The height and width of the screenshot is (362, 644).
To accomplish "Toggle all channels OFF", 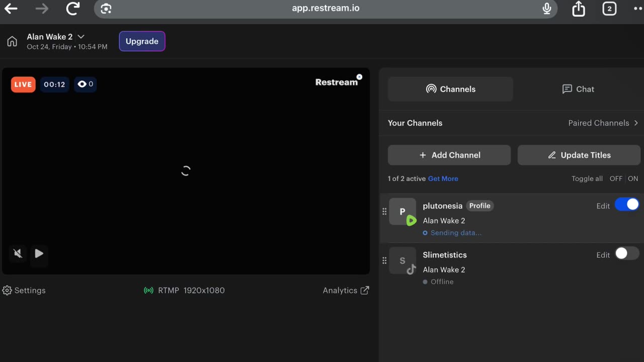I will [616, 178].
